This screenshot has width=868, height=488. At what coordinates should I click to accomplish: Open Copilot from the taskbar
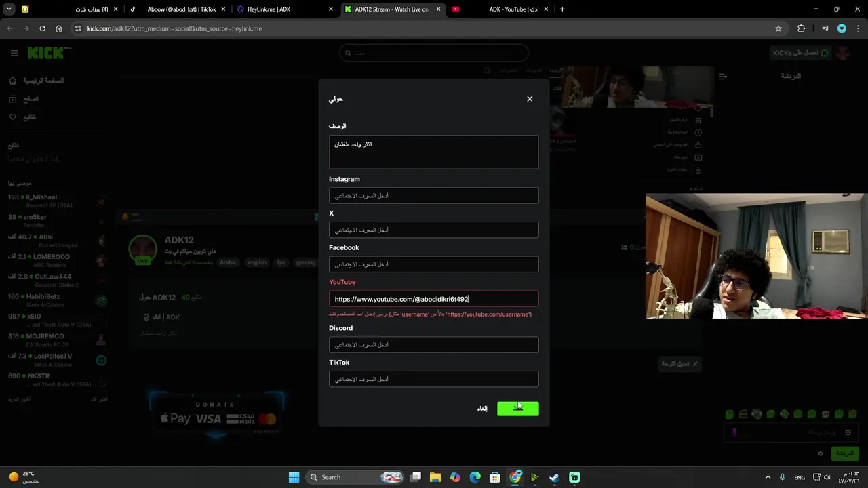(x=455, y=477)
